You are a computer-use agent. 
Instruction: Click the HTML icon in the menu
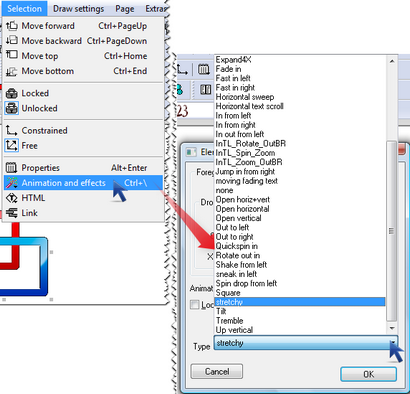12,198
